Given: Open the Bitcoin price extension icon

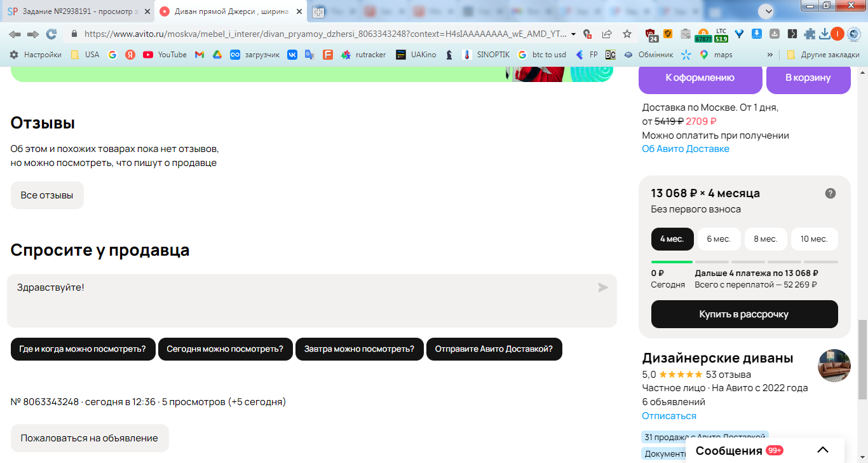Looking at the screenshot, I should click(x=703, y=35).
